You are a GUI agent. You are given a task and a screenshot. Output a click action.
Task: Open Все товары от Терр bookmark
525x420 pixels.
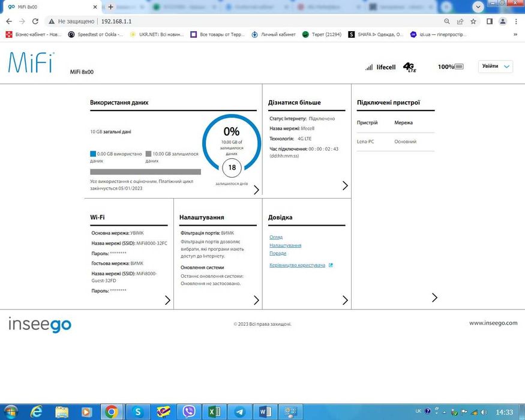click(x=218, y=34)
